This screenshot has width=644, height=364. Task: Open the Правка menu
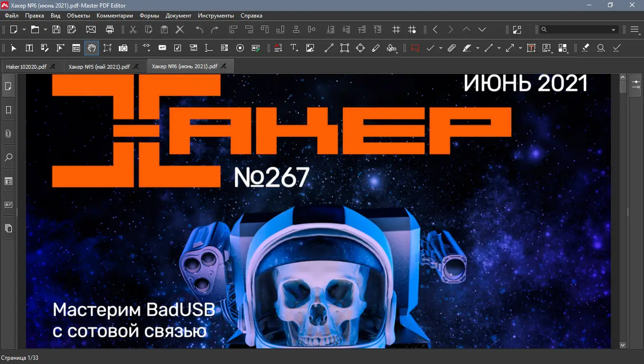35,16
